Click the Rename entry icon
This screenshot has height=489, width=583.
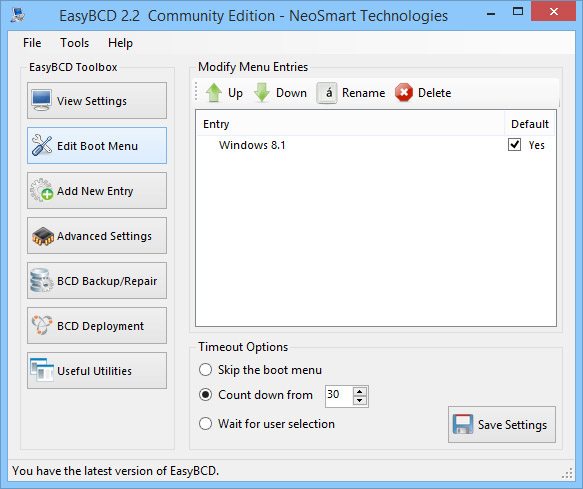pos(327,93)
